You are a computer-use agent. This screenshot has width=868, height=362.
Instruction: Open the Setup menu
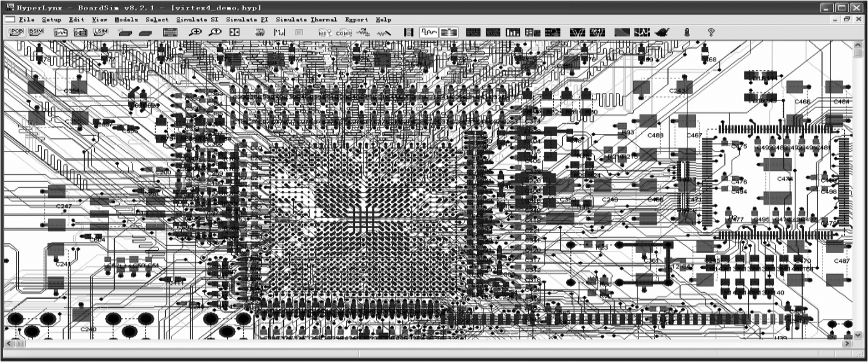[52, 19]
